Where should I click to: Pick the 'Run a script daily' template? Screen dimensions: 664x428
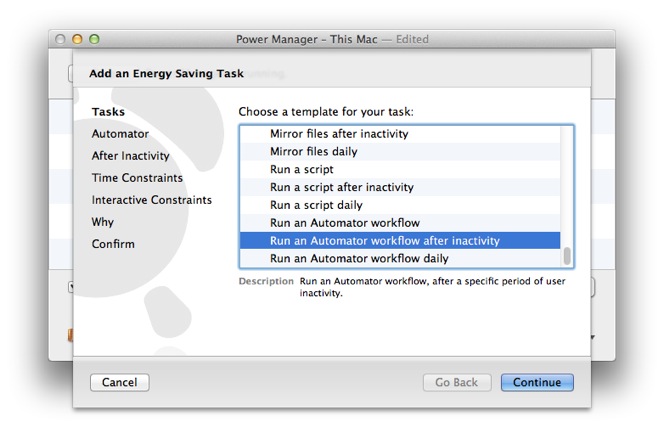(400, 205)
